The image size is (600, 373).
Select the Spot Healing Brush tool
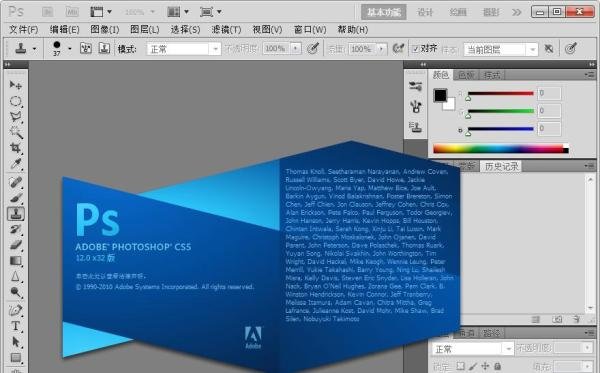click(x=16, y=182)
